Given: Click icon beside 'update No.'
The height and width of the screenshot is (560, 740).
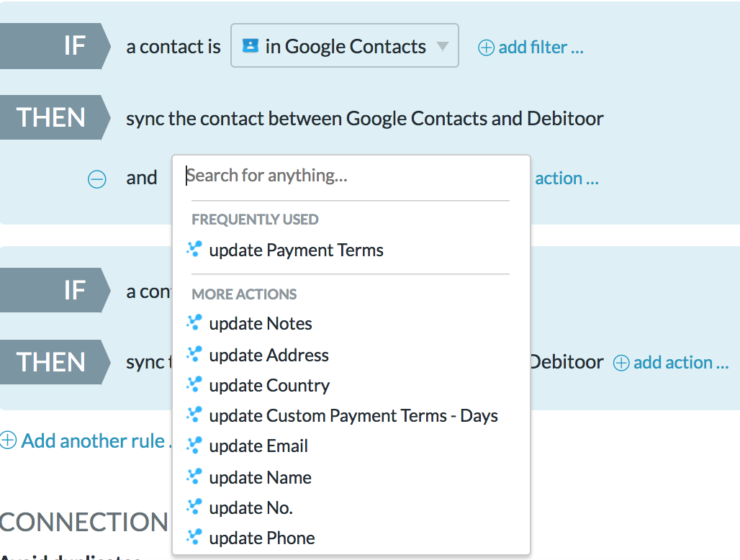Looking at the screenshot, I should click(194, 507).
